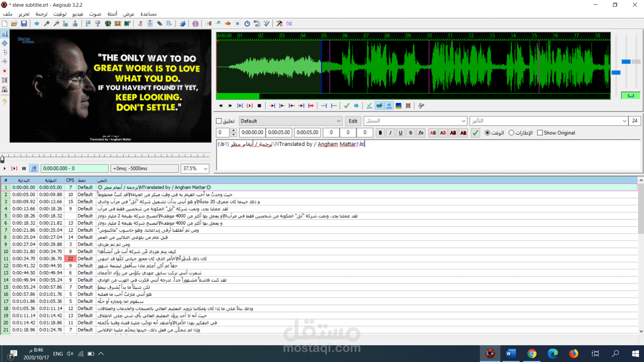Screen dimensions: 644x362
Task: Select the الإطارات frames radio button
Action: [511, 133]
